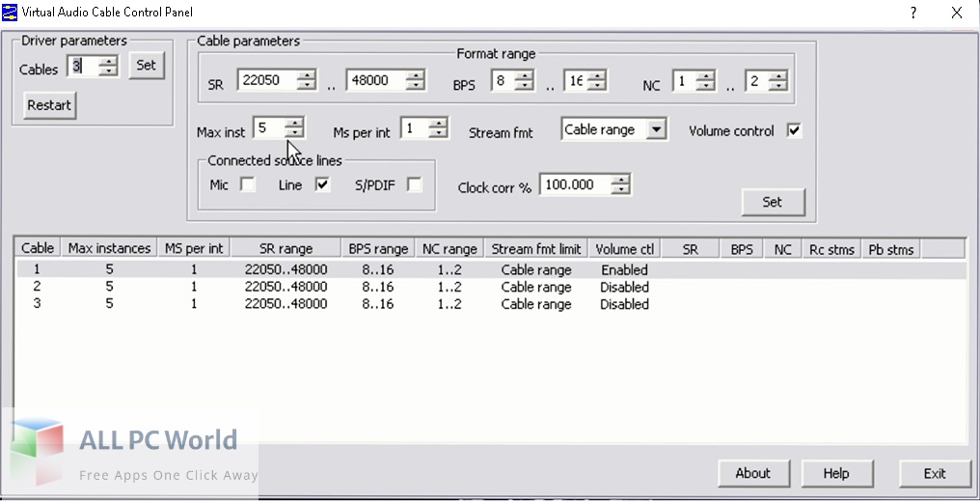Viewport: 980px width, 502px height.
Task: Open the About dialog
Action: 753,473
